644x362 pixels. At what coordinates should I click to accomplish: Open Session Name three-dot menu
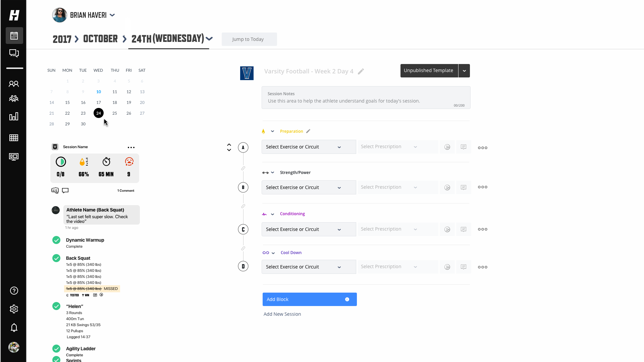(x=131, y=147)
